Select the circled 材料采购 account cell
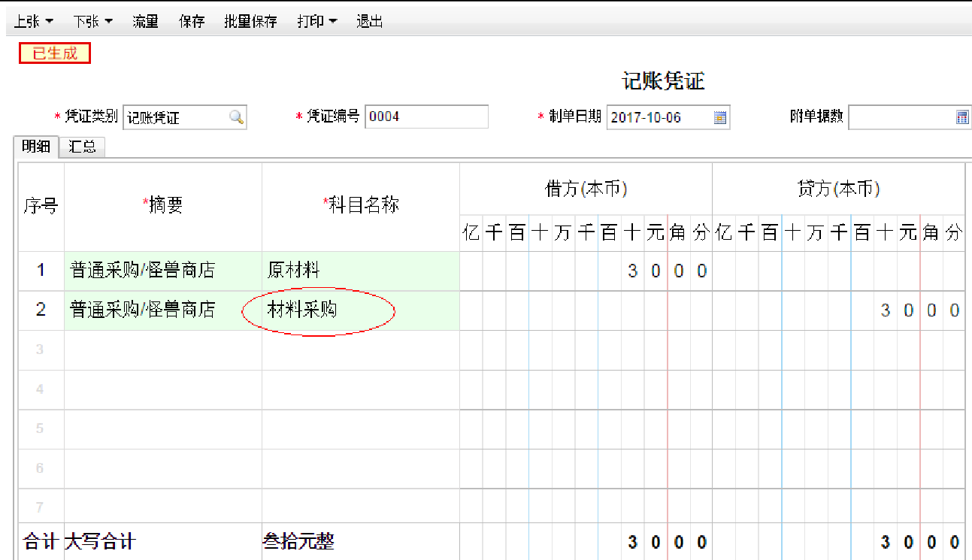The width and height of the screenshot is (972, 560). click(319, 310)
